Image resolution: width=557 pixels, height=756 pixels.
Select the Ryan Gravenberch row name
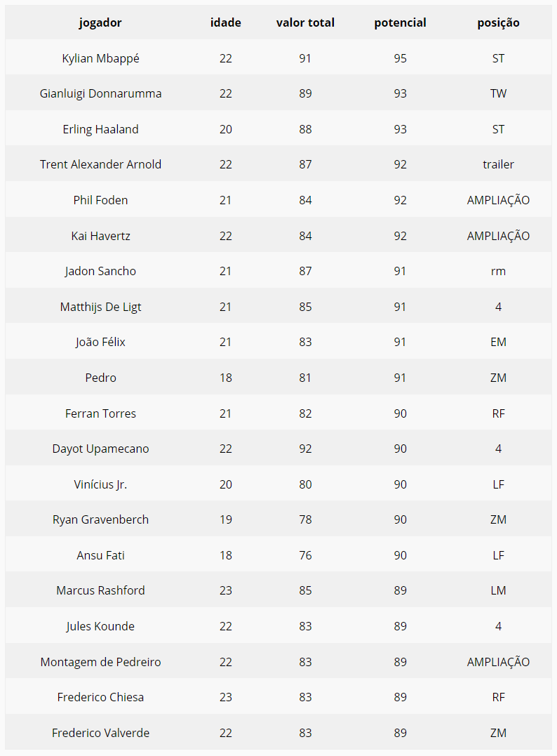click(100, 519)
